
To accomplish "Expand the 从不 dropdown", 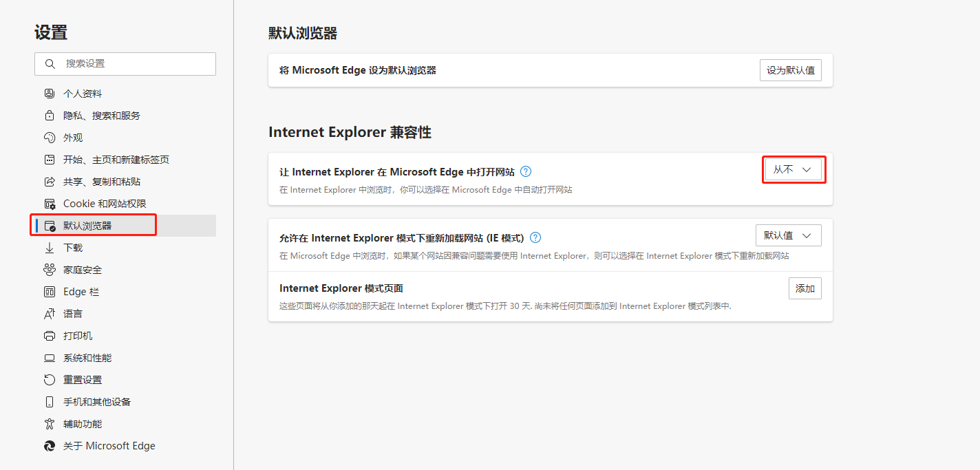I will [793, 169].
